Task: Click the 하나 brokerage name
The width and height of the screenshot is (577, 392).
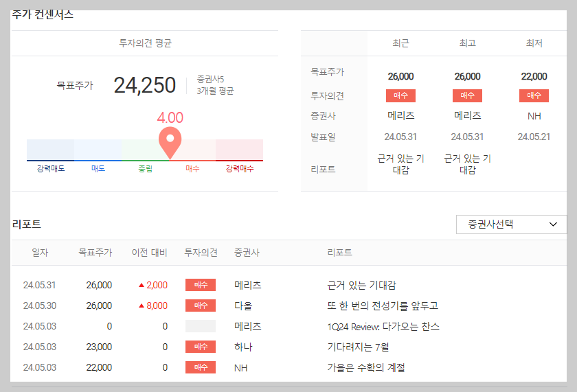Action: (x=243, y=347)
